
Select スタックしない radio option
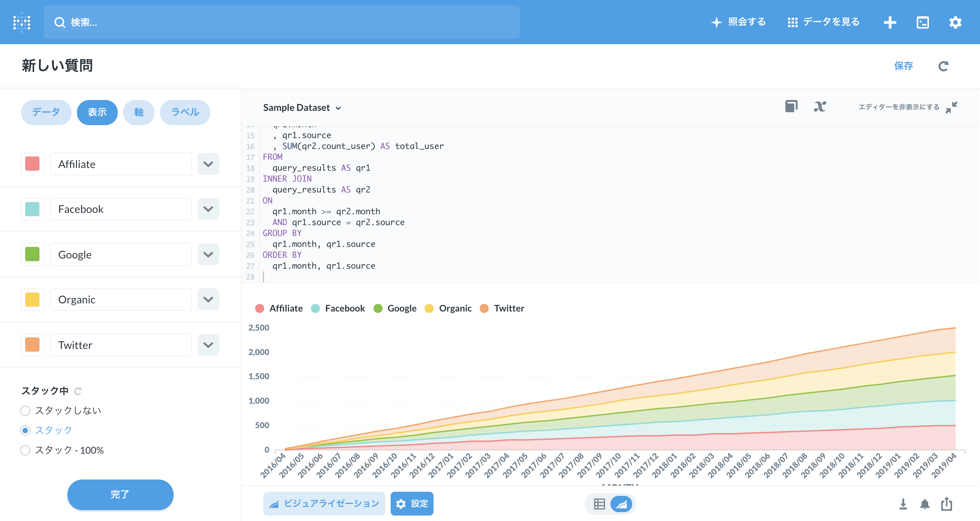(25, 411)
